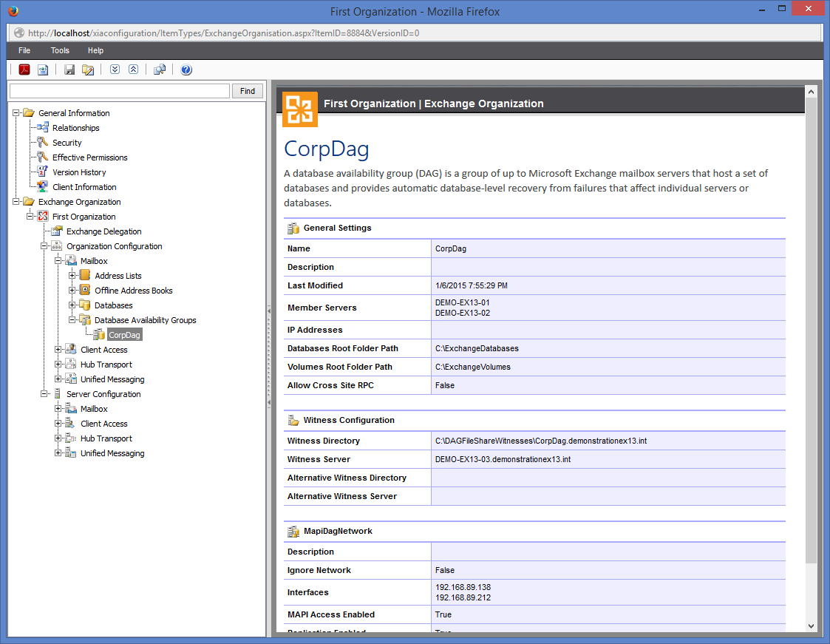Click the export to XML document icon
This screenshot has width=830, height=644.
click(x=43, y=70)
